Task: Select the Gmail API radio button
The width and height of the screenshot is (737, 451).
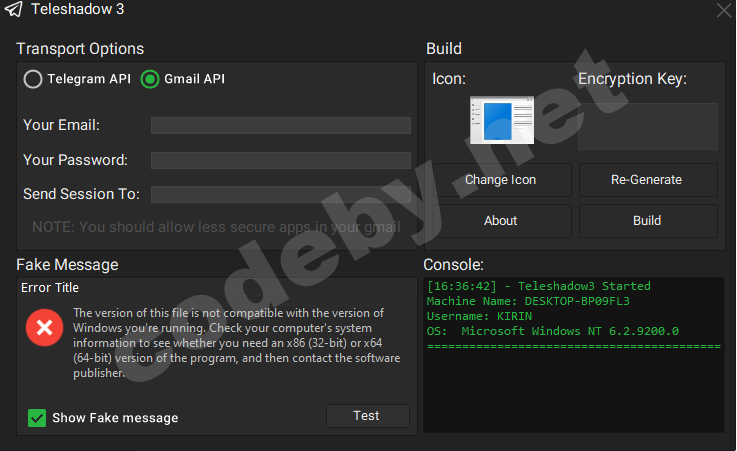Action: tap(150, 79)
